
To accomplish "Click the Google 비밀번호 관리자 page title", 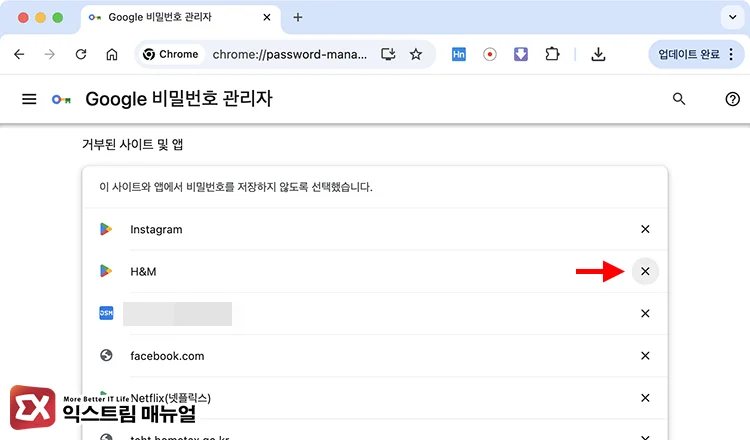I will pyautogui.click(x=179, y=99).
